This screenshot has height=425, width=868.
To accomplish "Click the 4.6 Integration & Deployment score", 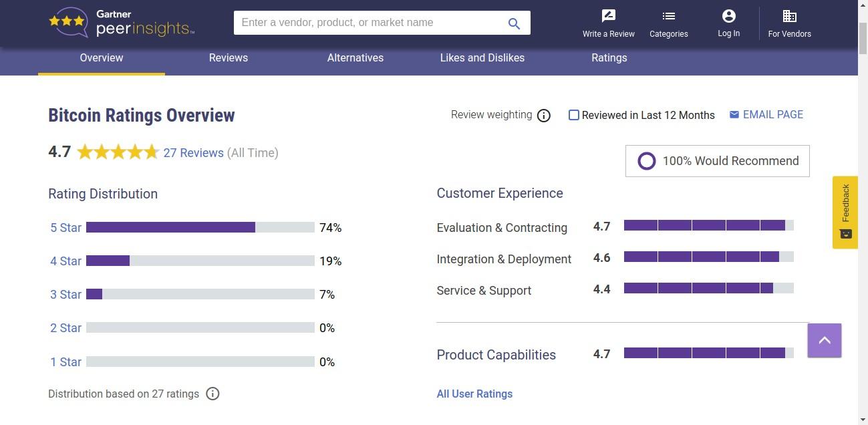I will click(x=602, y=258).
